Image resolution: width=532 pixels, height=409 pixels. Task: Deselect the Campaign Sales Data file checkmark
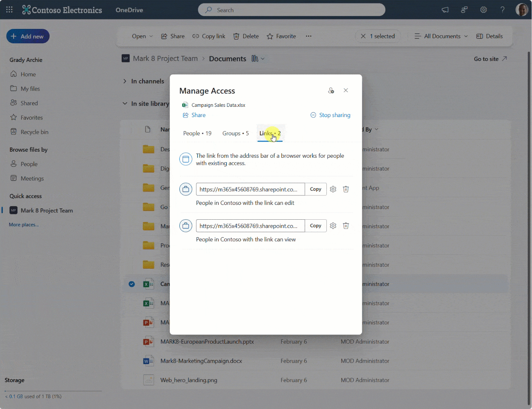pos(131,284)
